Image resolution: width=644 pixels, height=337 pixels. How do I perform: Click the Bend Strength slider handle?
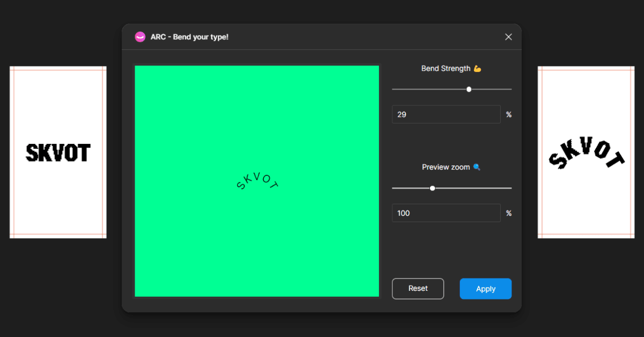tap(469, 89)
